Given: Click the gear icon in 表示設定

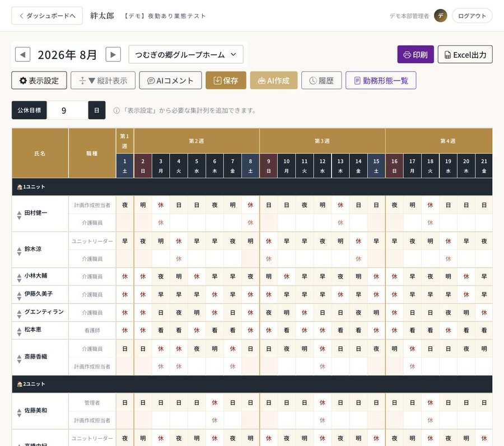Looking at the screenshot, I should [x=23, y=80].
